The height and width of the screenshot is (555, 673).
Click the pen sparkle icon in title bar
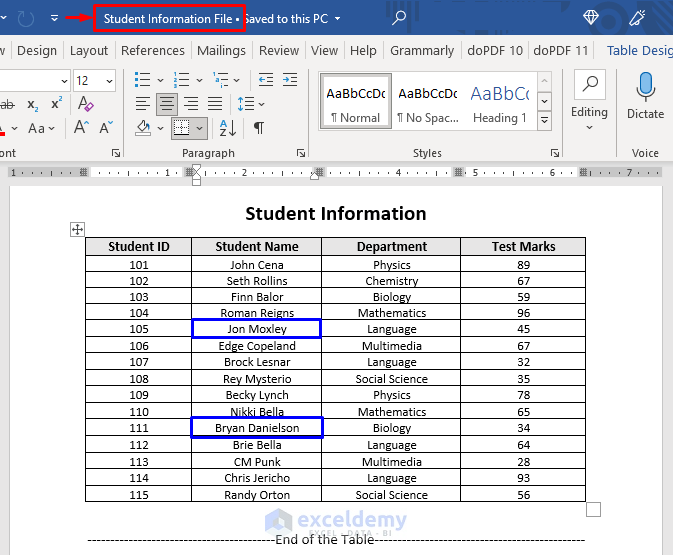click(637, 18)
